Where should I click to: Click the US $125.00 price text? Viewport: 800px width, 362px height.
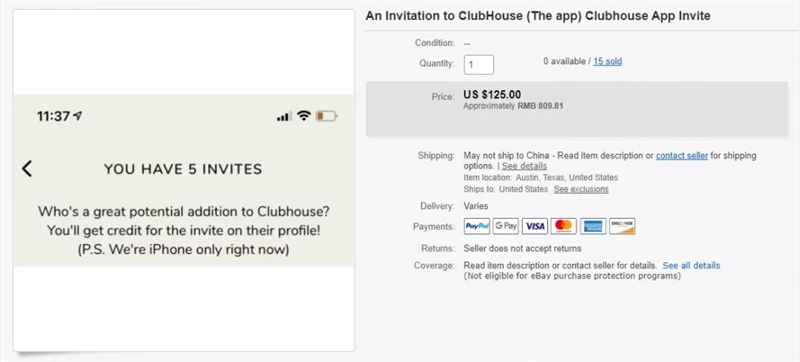492,95
